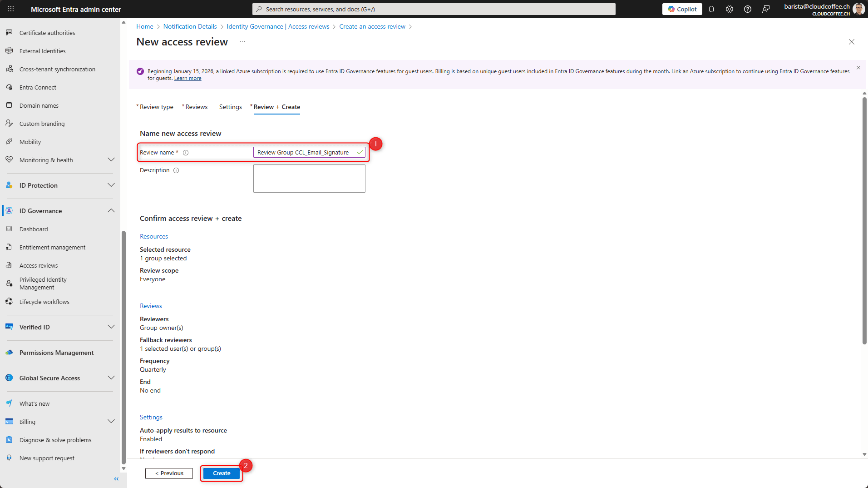Open the app launcher waffle icon
Image resolution: width=868 pixels, height=488 pixels.
click(x=11, y=9)
